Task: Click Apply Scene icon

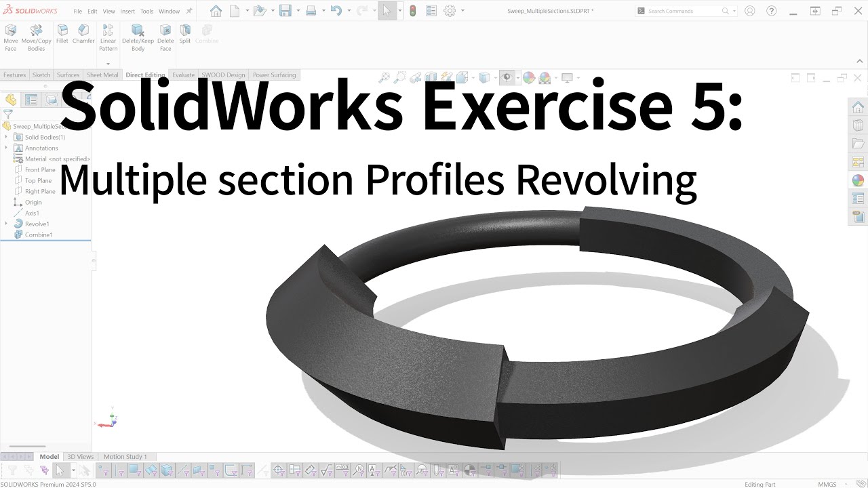Action: 544,77
